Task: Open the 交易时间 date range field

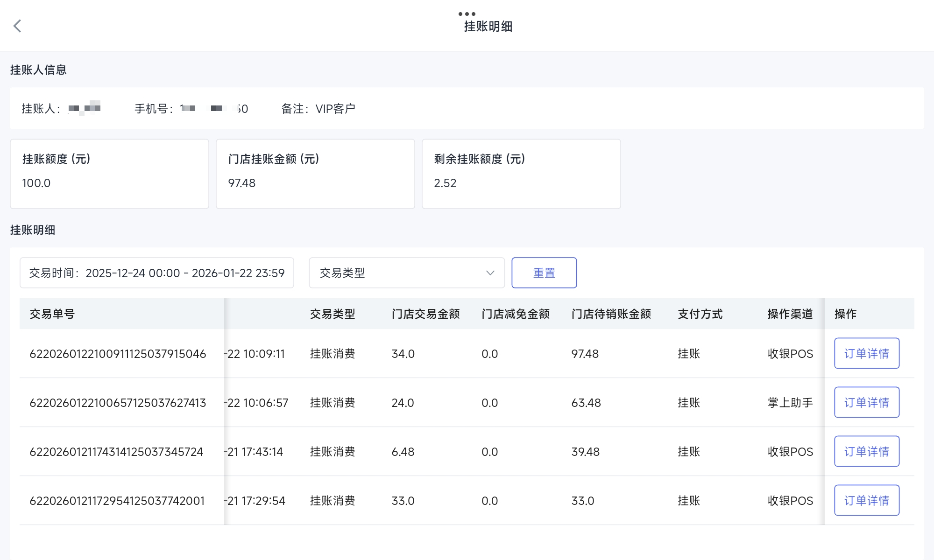Action: 157,273
